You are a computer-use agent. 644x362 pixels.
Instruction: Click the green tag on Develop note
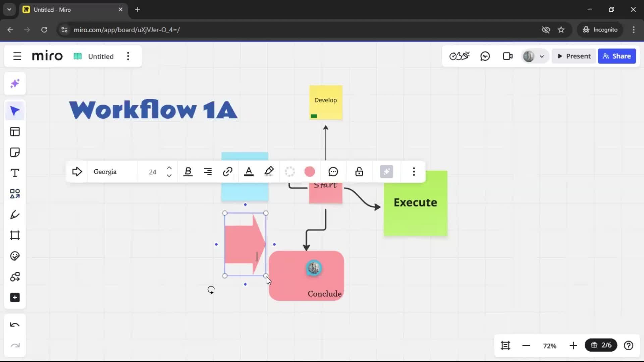[x=314, y=116]
